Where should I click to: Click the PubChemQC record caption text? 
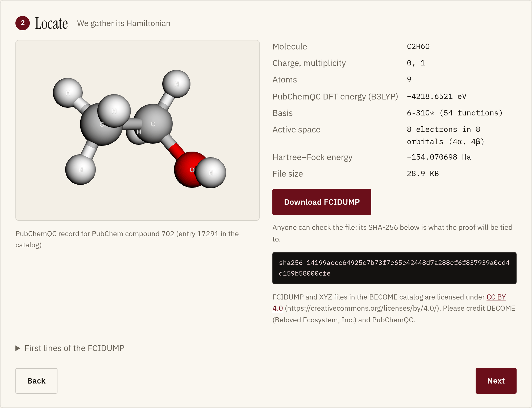click(x=127, y=239)
